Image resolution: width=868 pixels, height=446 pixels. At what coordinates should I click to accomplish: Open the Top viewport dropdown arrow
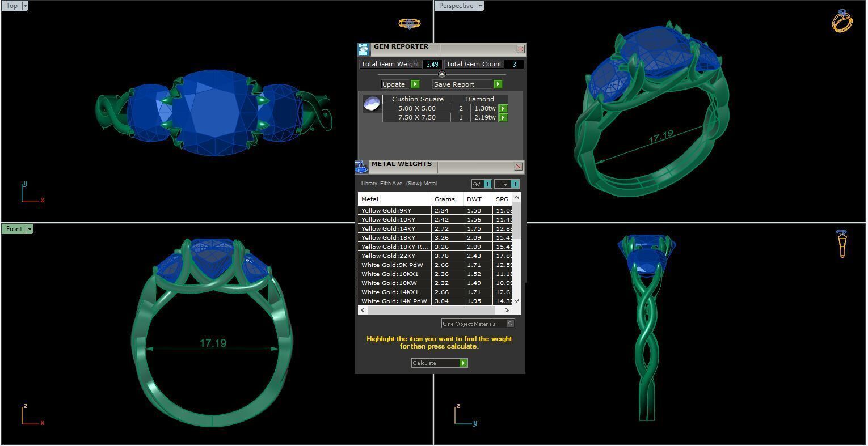tap(25, 6)
